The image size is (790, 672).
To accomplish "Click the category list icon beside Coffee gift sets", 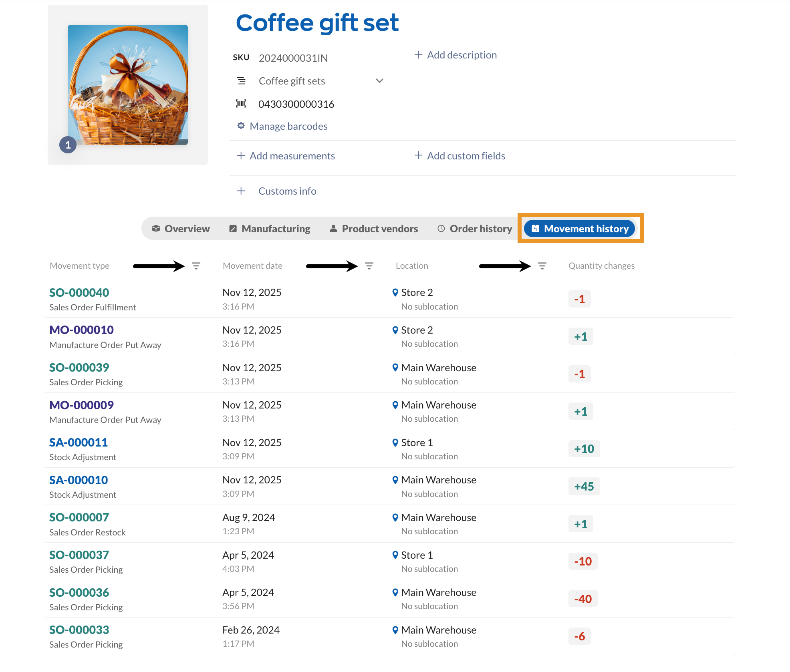I will (241, 81).
